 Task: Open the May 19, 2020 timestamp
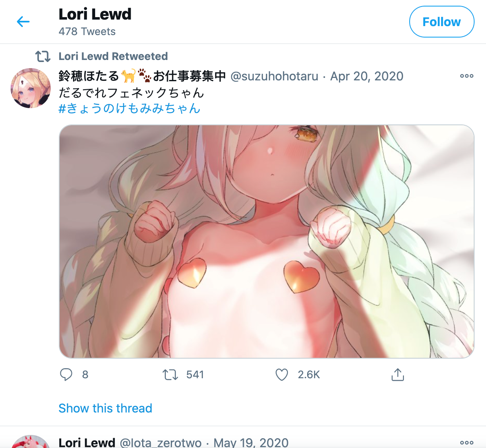[251, 443]
